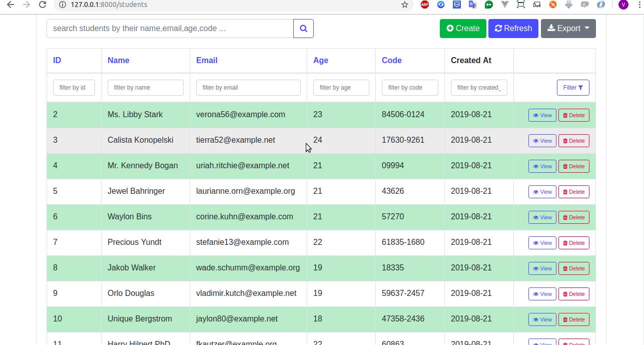Sort table by Email column
This screenshot has height=345, width=644.
[x=207, y=60]
